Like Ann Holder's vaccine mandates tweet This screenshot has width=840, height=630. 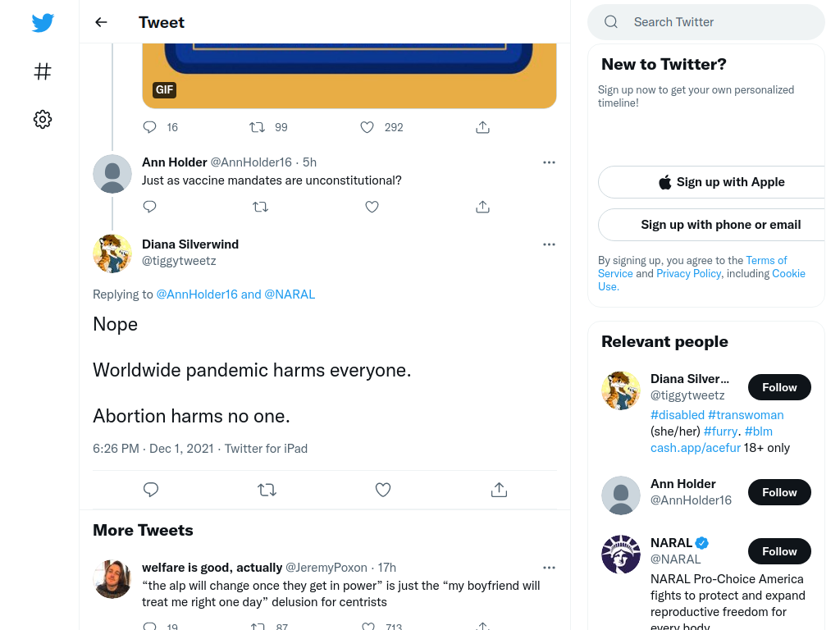click(372, 207)
